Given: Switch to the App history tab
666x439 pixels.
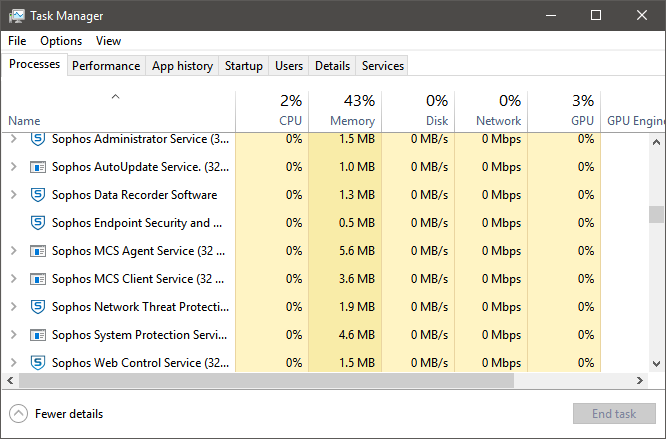Looking at the screenshot, I should [182, 66].
